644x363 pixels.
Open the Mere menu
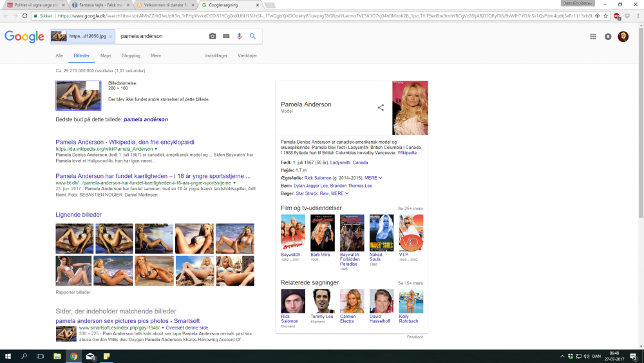(156, 56)
